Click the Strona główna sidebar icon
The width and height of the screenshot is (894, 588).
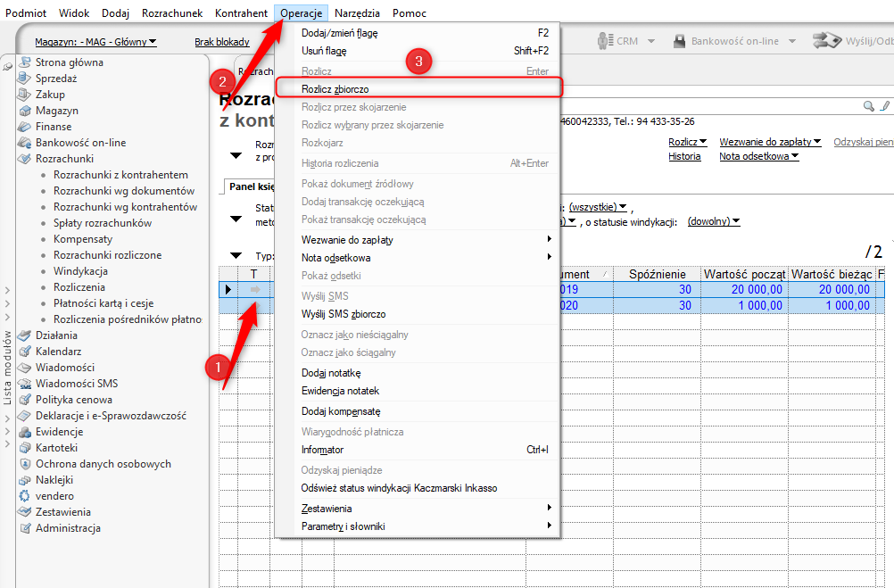tap(24, 62)
